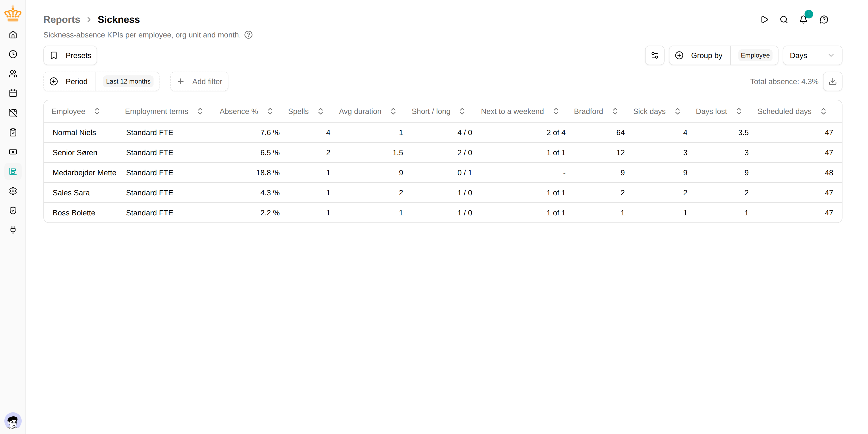This screenshot has height=434, width=868.
Task: Change the Last 12 months period value
Action: click(x=128, y=82)
